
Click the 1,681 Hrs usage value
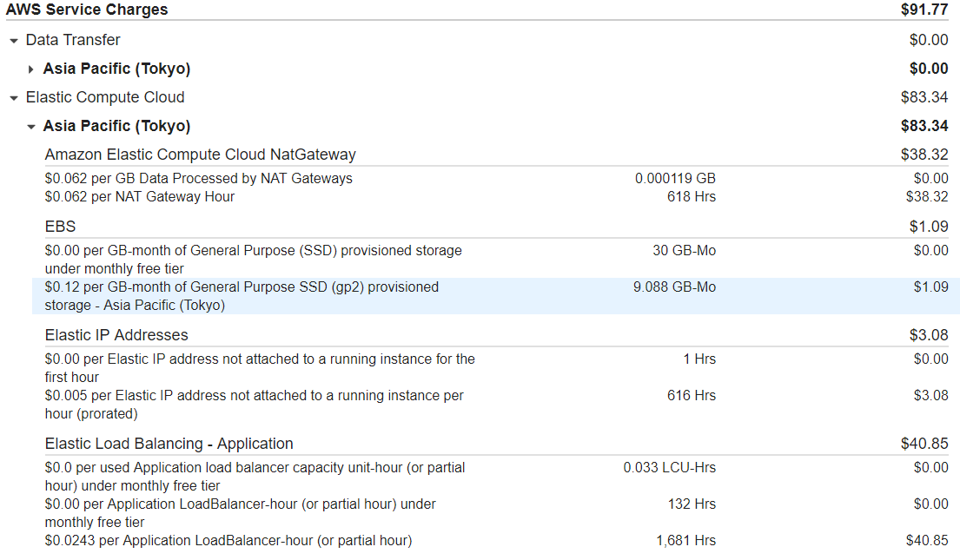coord(685,540)
